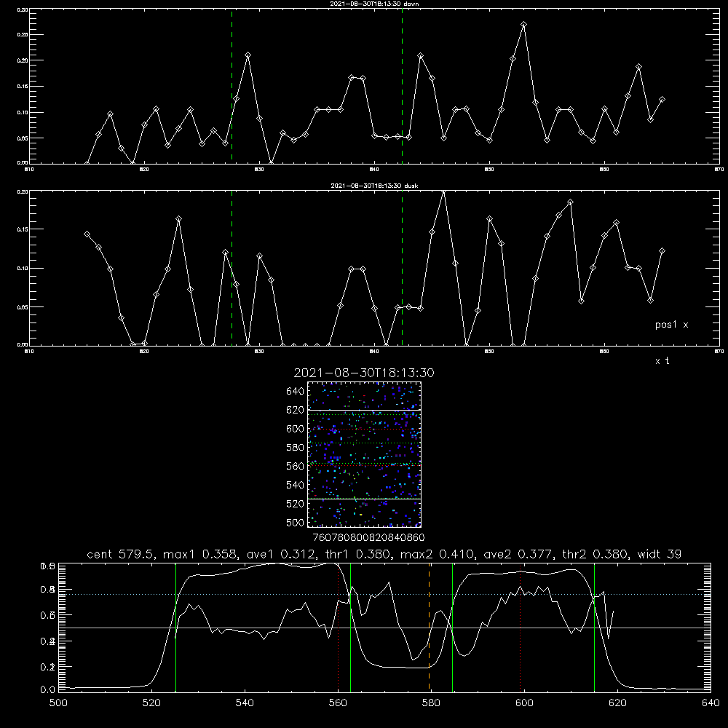Click the right green dashed line in the dawn plot
The width and height of the screenshot is (728, 728).
click(402, 86)
